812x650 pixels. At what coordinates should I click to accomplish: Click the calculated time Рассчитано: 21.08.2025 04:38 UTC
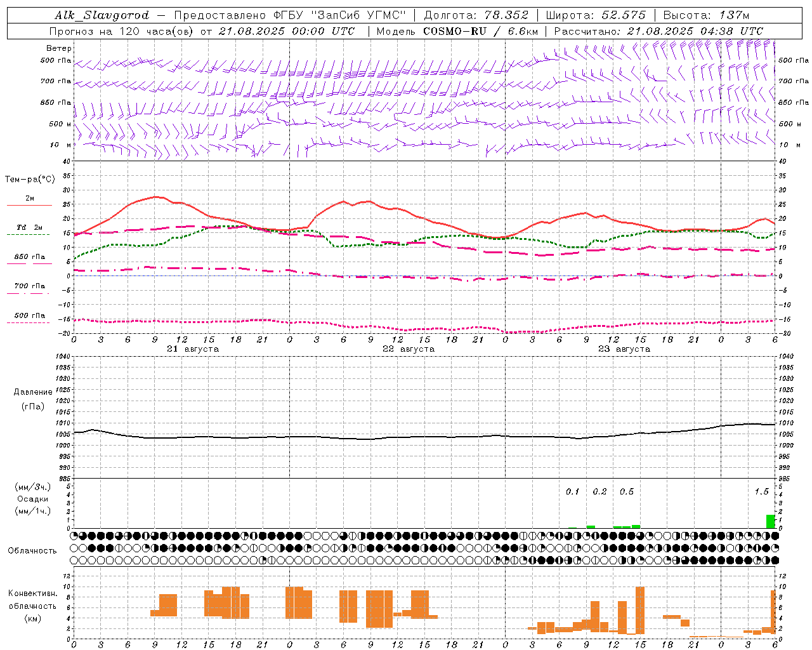658,31
